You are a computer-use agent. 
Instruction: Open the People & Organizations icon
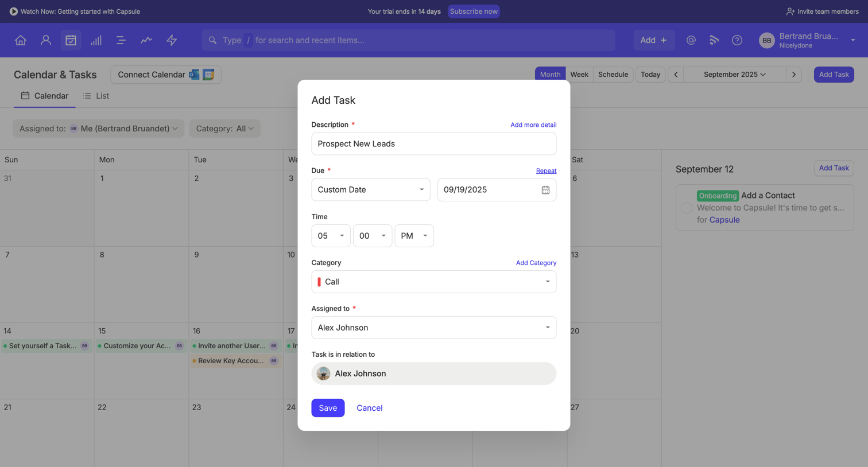(x=46, y=40)
